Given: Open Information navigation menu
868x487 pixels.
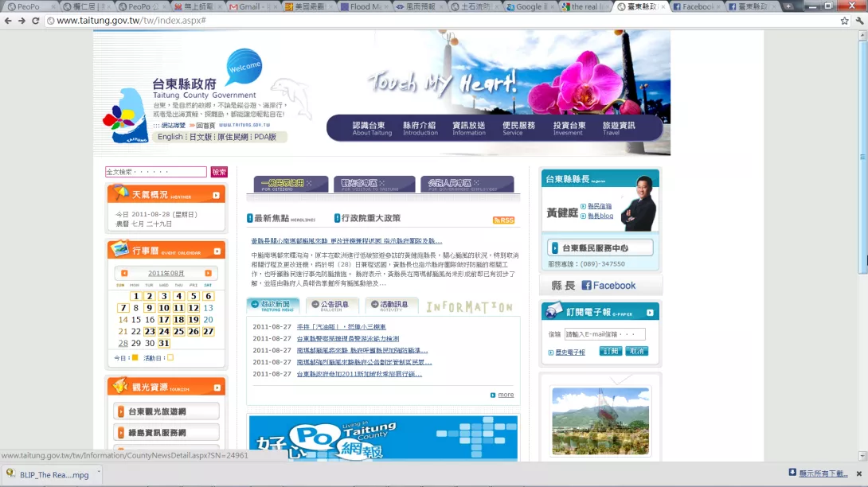Looking at the screenshot, I should pos(469,128).
